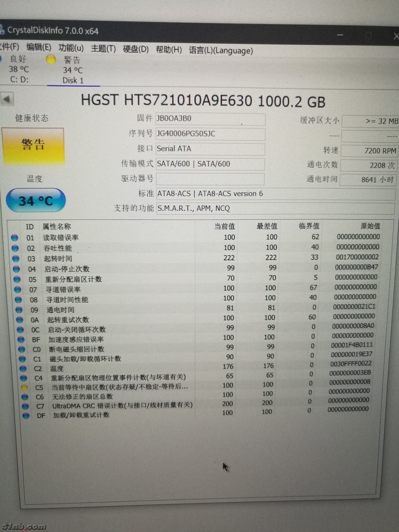
Task: Click the 当前值 column header
Action: click(x=225, y=226)
